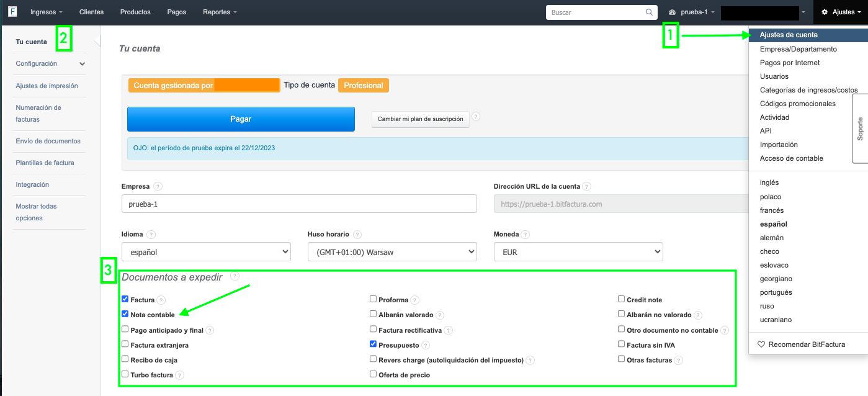The height and width of the screenshot is (396, 868).
Task: Select Ajustes de cuenta menu entry
Action: [x=789, y=35]
